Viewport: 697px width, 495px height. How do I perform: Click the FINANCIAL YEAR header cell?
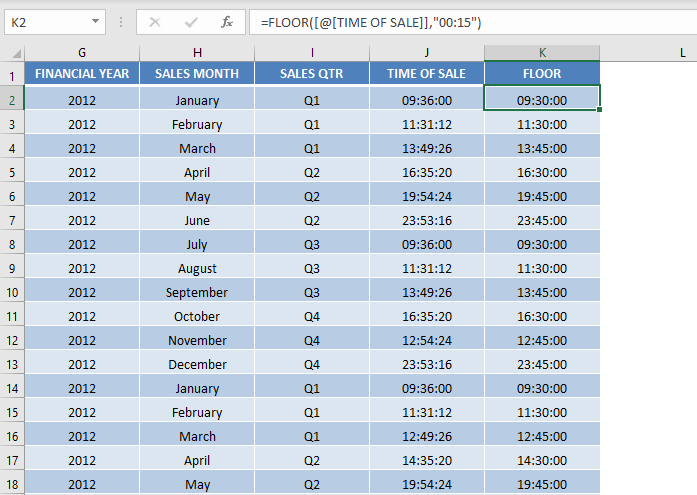[x=82, y=73]
